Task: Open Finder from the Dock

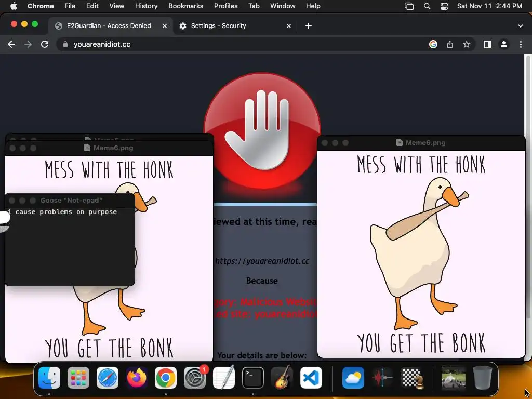Action: click(x=49, y=378)
